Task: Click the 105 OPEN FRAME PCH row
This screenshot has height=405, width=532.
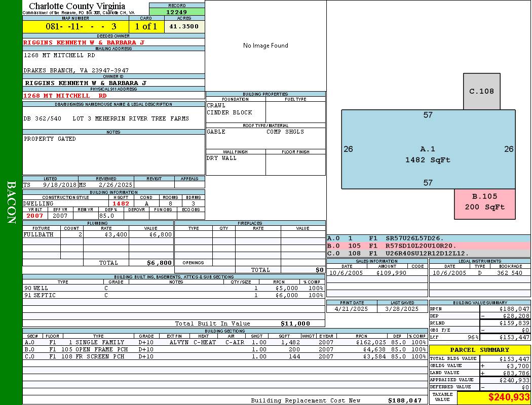Action: 225,349
